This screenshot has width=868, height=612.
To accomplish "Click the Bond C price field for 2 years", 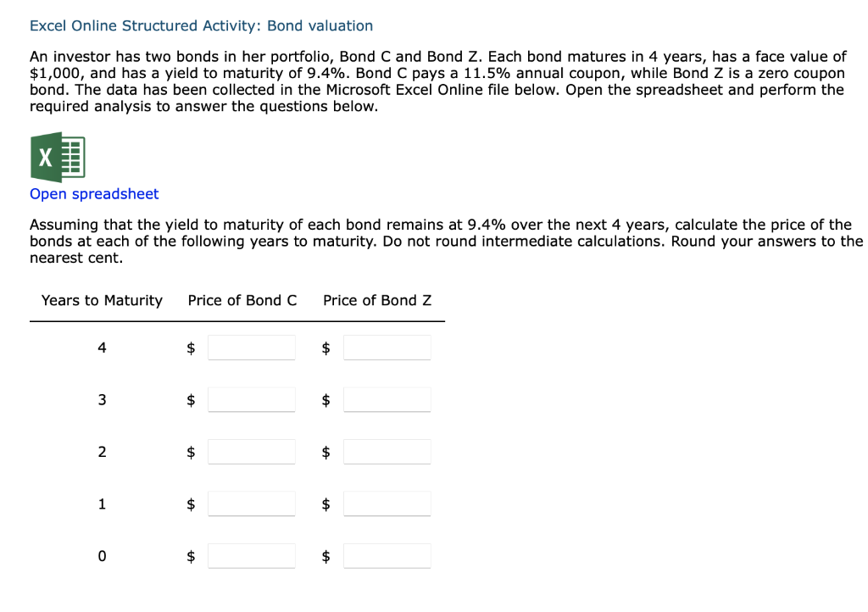I will [x=252, y=451].
